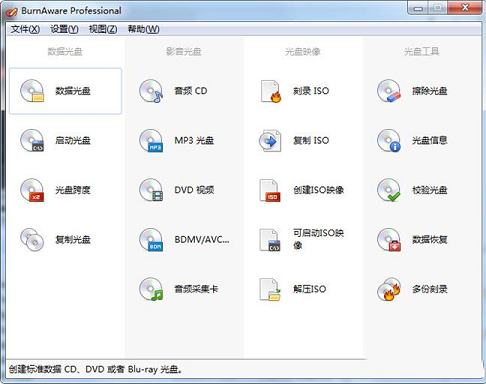Screen dimensions: 486x384
Task: Launch the 启动光盘 boot disc tool icon
Action: [x=32, y=140]
